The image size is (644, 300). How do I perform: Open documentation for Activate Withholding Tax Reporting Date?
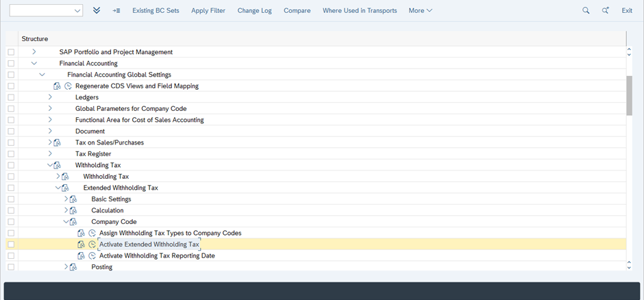82,255
